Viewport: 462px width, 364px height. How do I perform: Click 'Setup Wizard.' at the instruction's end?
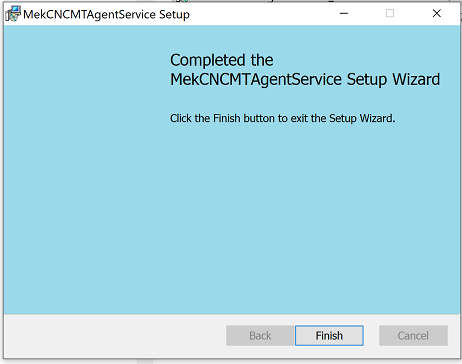click(362, 118)
